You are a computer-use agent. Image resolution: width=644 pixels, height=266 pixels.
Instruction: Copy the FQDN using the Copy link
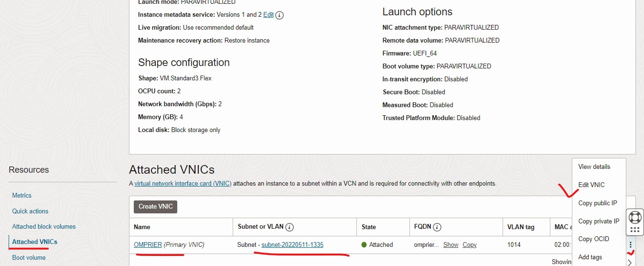pyautogui.click(x=469, y=245)
